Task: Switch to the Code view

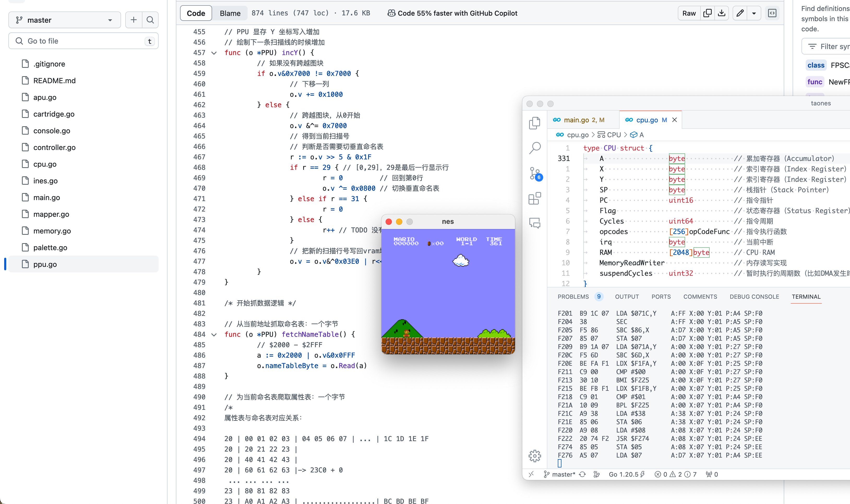Action: [196, 13]
